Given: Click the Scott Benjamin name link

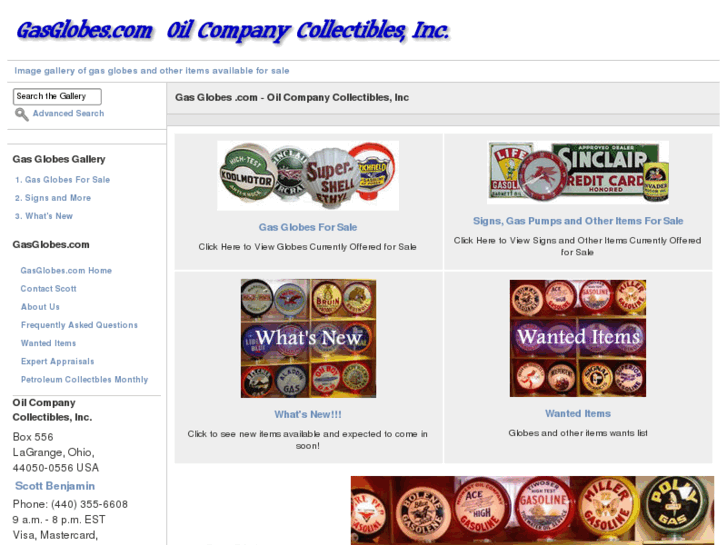Looking at the screenshot, I should click(x=55, y=486).
